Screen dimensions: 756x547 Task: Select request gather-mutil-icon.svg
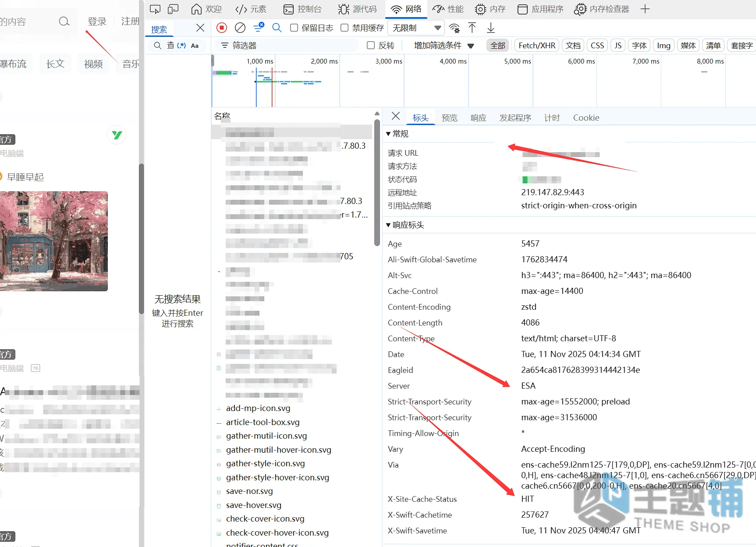pyautogui.click(x=266, y=436)
